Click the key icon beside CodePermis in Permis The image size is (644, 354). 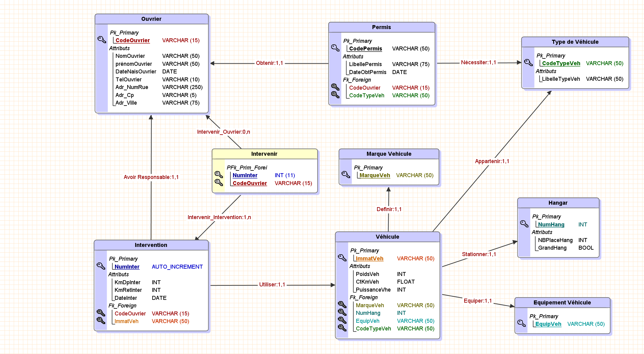pyautogui.click(x=335, y=48)
